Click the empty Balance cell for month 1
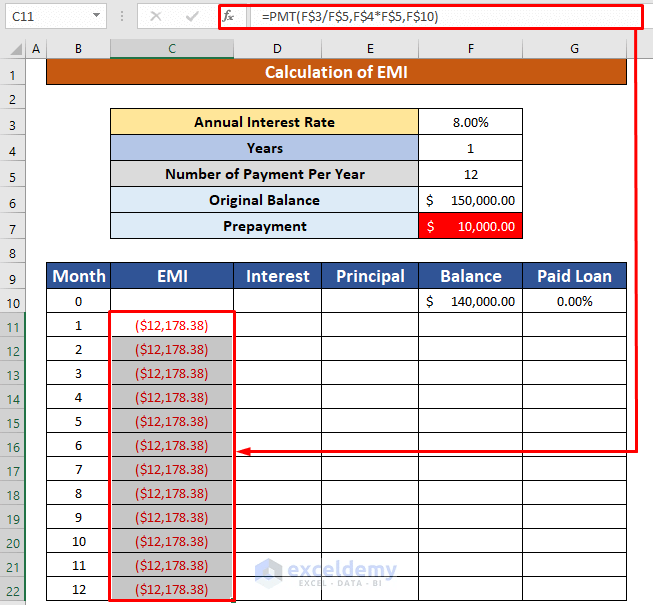Screen dimensions: 653x605 (x=471, y=325)
